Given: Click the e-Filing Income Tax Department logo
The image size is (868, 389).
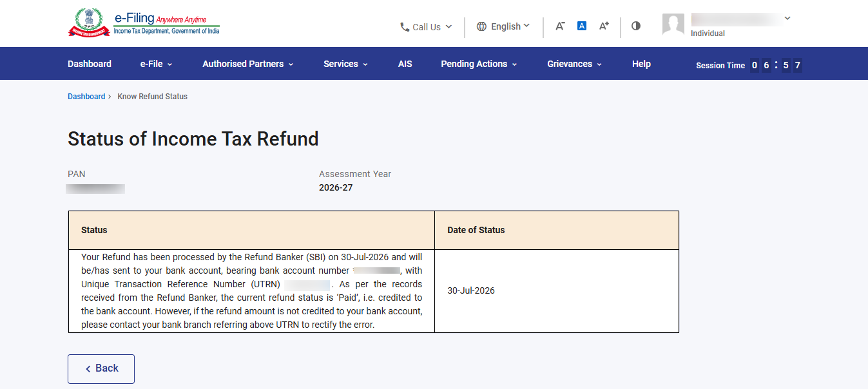Looking at the screenshot, I should [144, 23].
